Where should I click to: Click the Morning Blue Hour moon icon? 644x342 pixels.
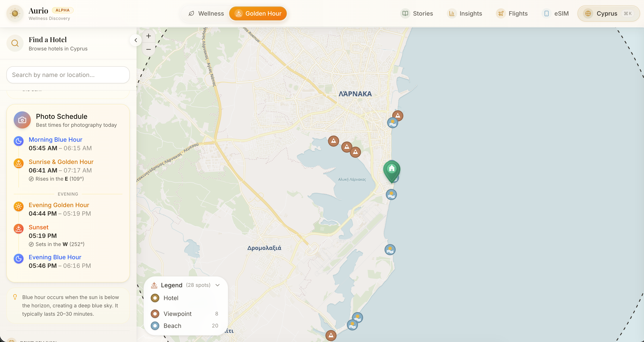18,141
